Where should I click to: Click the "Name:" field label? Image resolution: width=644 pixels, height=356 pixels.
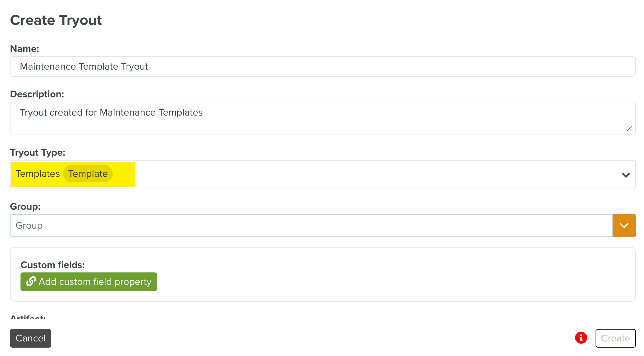(25, 49)
